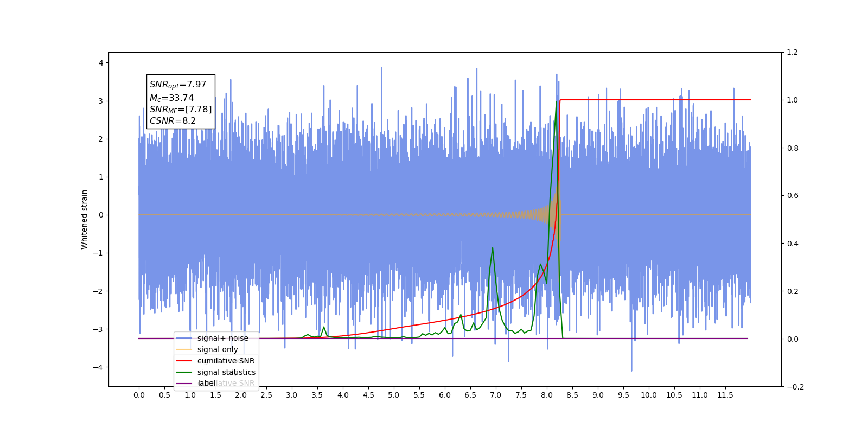This screenshot has width=868, height=434.
Task: Click the 'signal+ noise' legend label
Action: click(x=222, y=338)
